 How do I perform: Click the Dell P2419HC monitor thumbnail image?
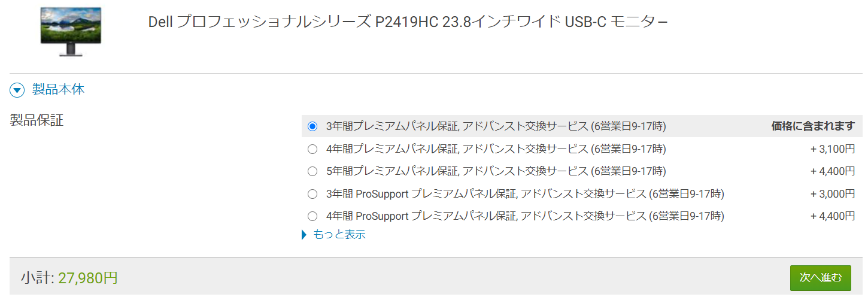[71, 31]
